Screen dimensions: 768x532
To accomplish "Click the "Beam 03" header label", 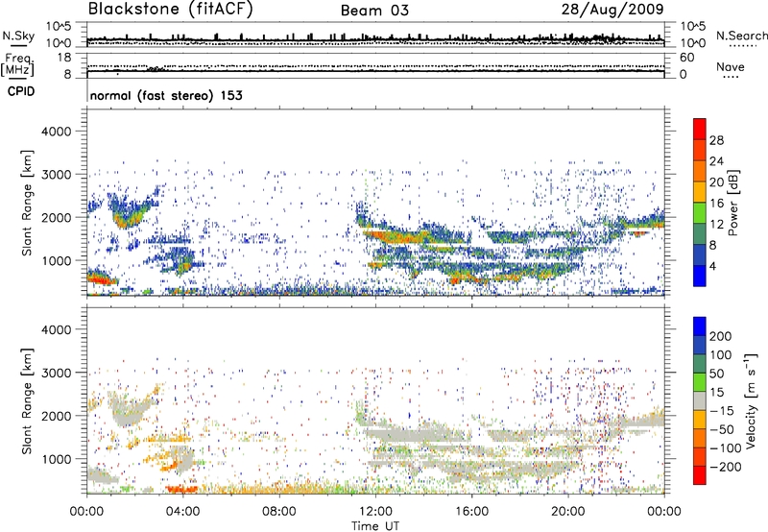I will 374,11.
